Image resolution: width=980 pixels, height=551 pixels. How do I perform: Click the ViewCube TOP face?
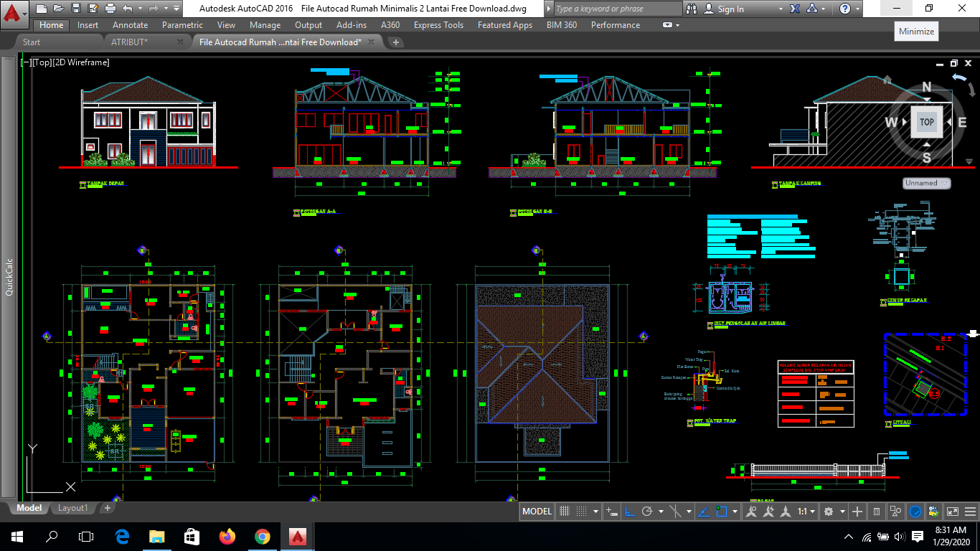pyautogui.click(x=927, y=121)
